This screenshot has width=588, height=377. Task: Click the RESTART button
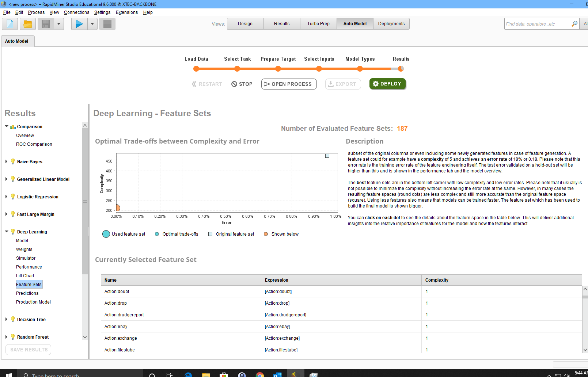point(207,84)
